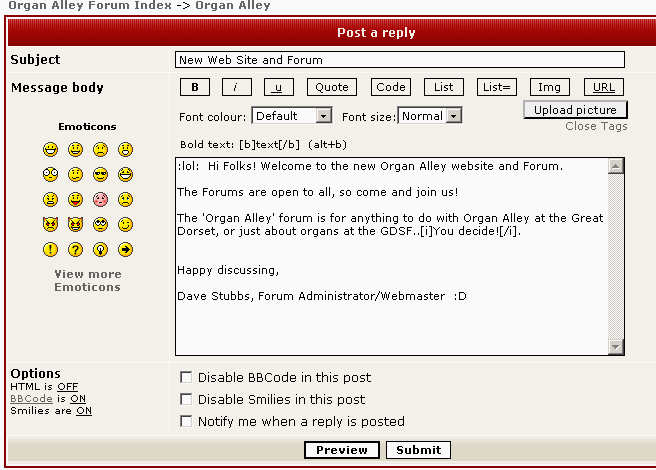Insert the pink embarrassed face emoticon
The height and width of the screenshot is (470, 656).
click(x=100, y=199)
